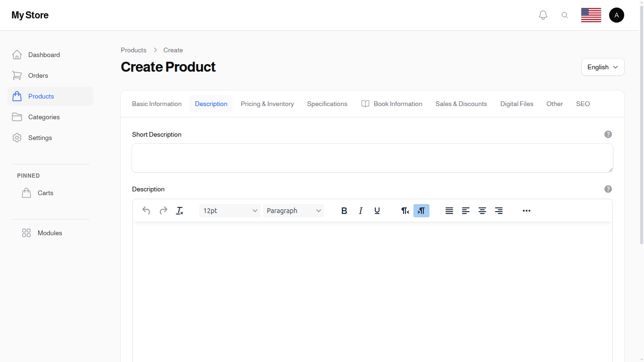Align text to the center

[482, 211]
